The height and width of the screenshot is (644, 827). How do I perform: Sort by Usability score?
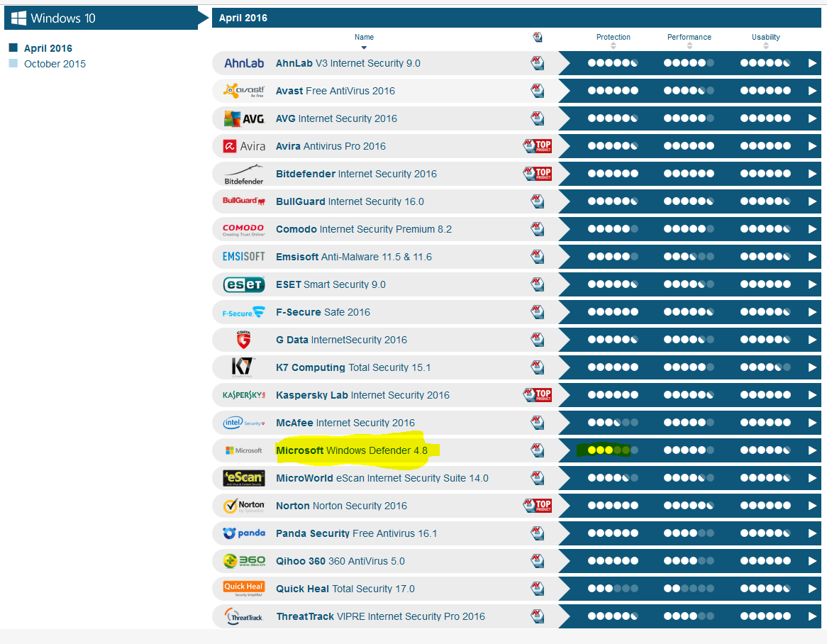pyautogui.click(x=766, y=40)
